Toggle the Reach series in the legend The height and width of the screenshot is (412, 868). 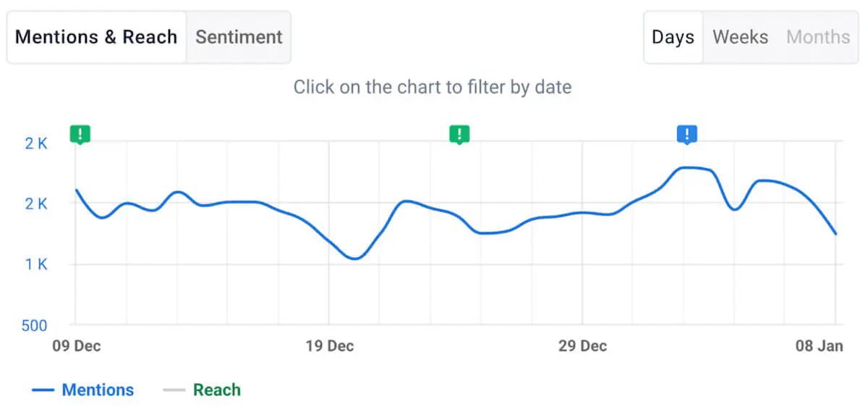(216, 390)
